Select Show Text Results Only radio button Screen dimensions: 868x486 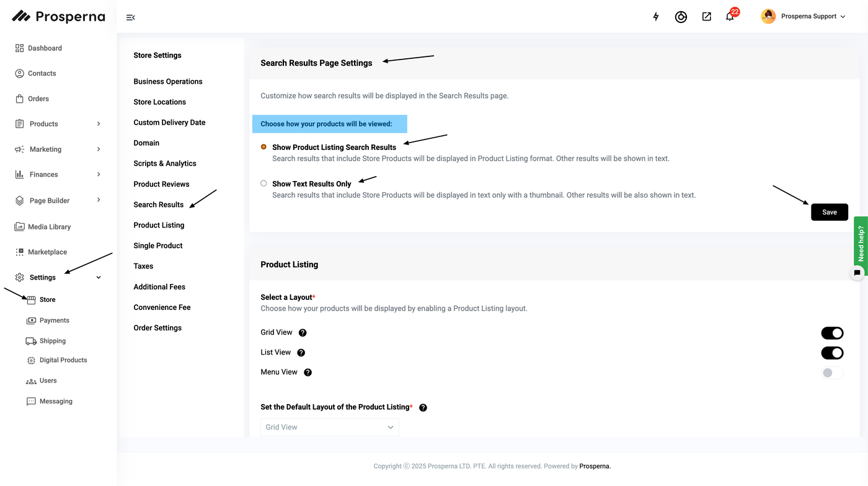click(x=263, y=183)
